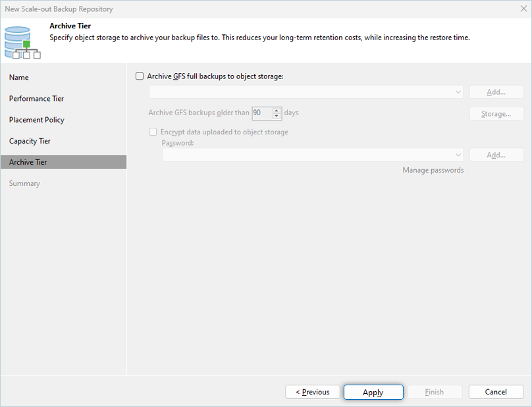
Task: Cancel the repository wizard
Action: click(x=496, y=392)
